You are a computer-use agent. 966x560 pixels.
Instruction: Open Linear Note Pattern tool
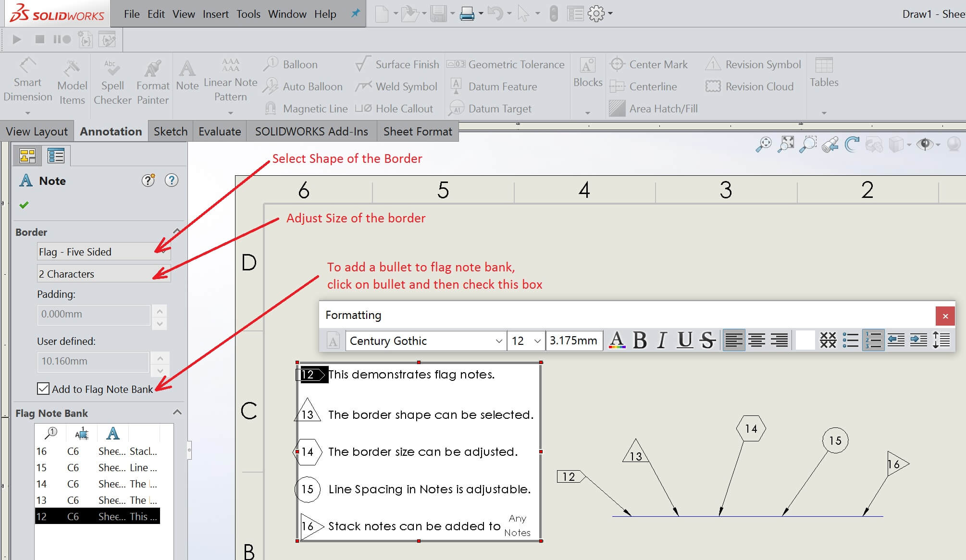[230, 79]
